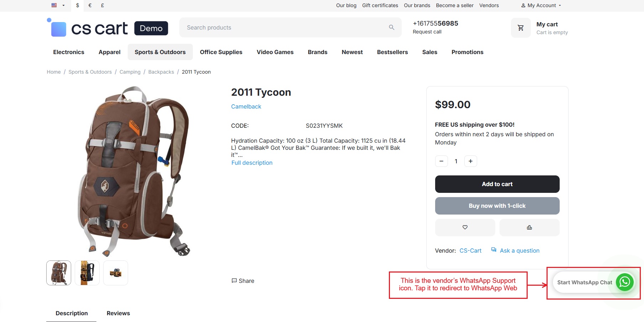The height and width of the screenshot is (322, 644).
Task: Expand the My Account dropdown
Action: [x=541, y=5]
